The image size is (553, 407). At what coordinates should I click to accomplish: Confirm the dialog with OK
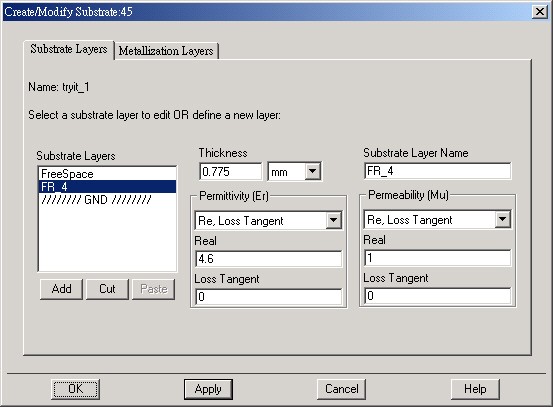75,389
